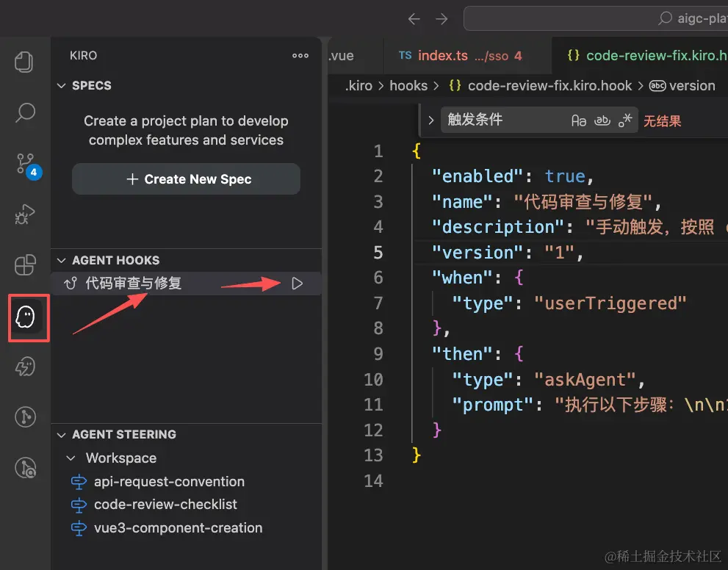The height and width of the screenshot is (570, 728).
Task: Open the Run and Debug icon
Action: click(26, 214)
